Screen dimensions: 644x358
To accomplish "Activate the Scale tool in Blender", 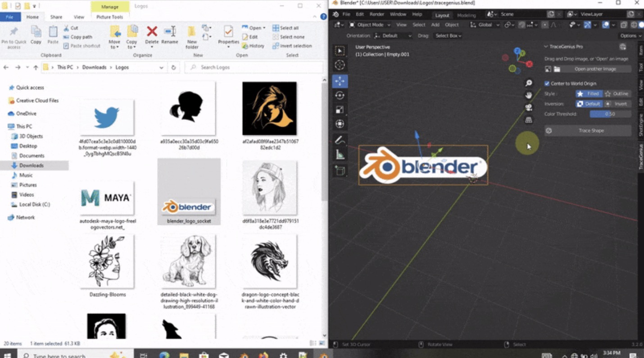I will (x=340, y=110).
